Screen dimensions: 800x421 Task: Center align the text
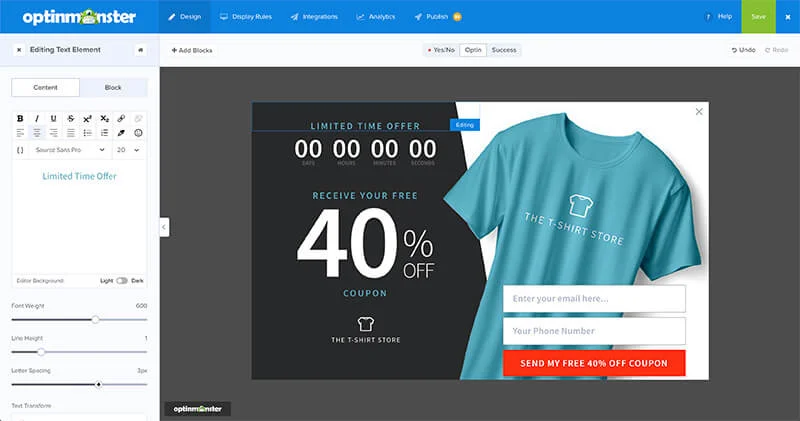coord(37,132)
